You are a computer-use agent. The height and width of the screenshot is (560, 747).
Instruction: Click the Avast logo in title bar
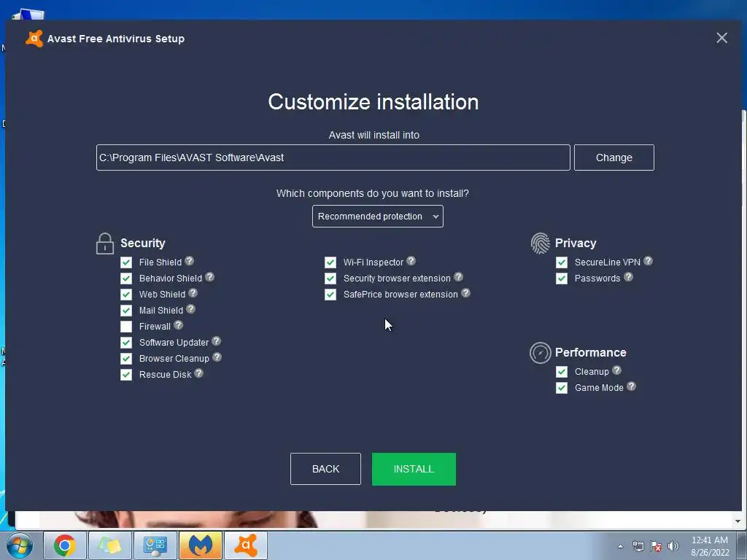pos(34,39)
